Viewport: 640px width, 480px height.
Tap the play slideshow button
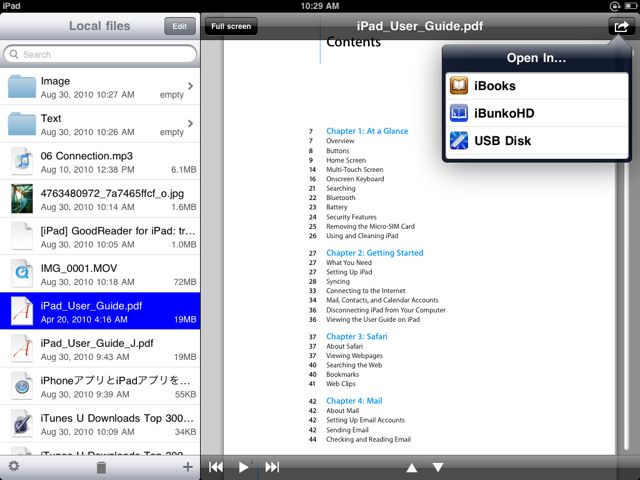243,467
